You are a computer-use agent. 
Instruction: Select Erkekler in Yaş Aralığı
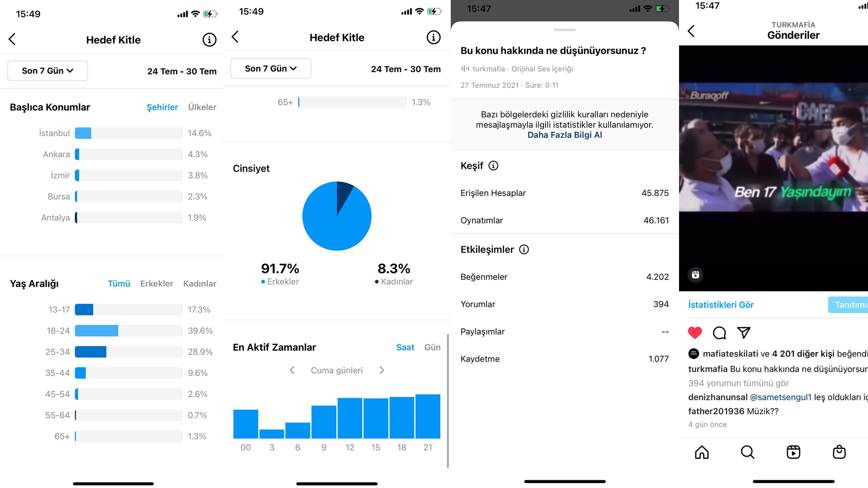(x=156, y=284)
